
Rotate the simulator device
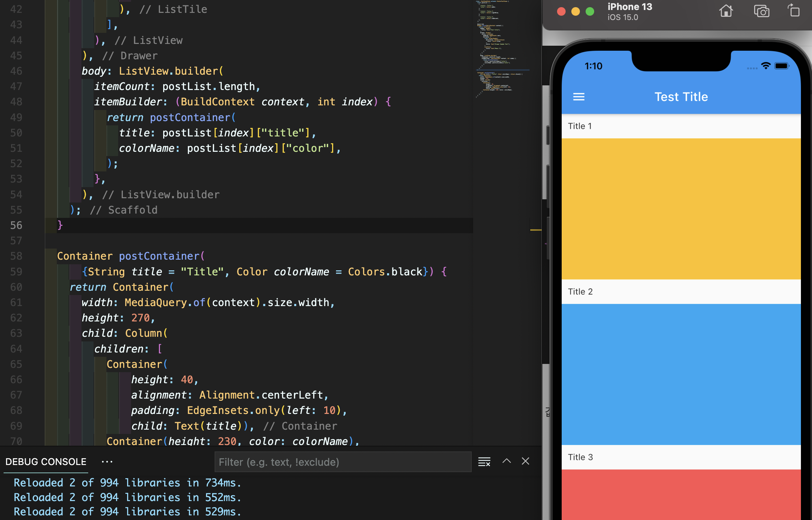pyautogui.click(x=793, y=11)
